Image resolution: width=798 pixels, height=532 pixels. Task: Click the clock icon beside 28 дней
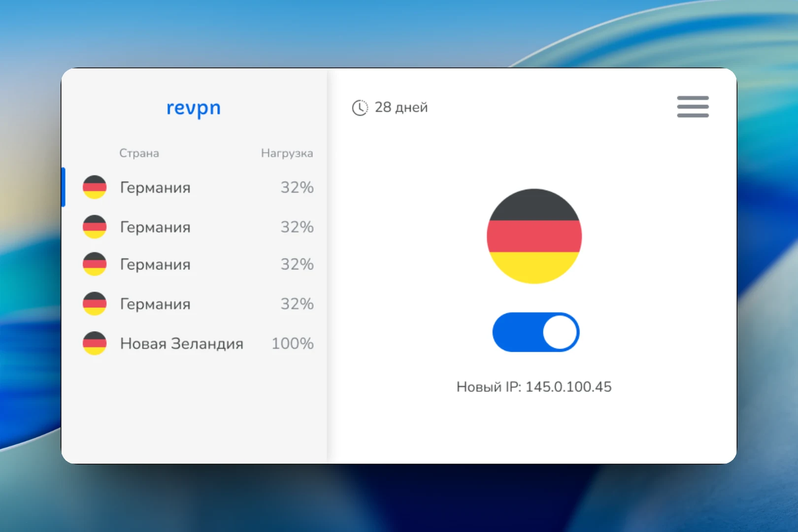[360, 107]
